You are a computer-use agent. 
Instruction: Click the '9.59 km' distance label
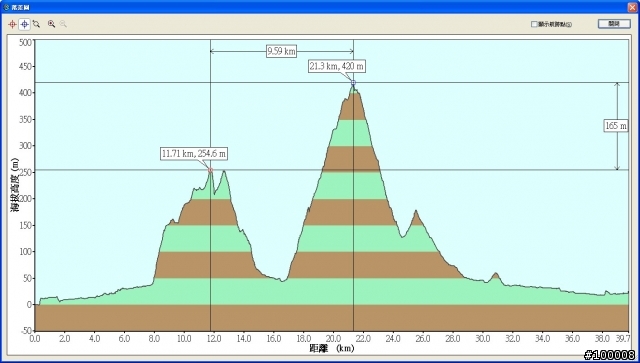tap(281, 51)
